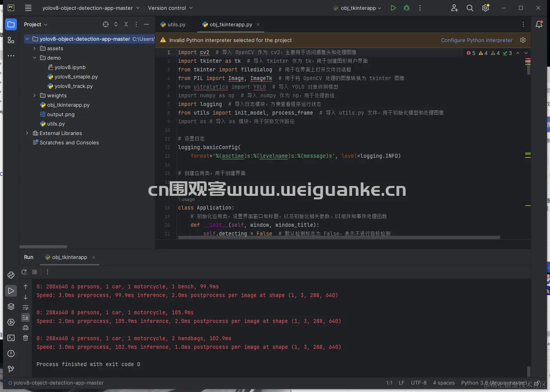The width and height of the screenshot is (550, 392).
Task: Open more run actions beside Debug
Action: [x=420, y=8]
